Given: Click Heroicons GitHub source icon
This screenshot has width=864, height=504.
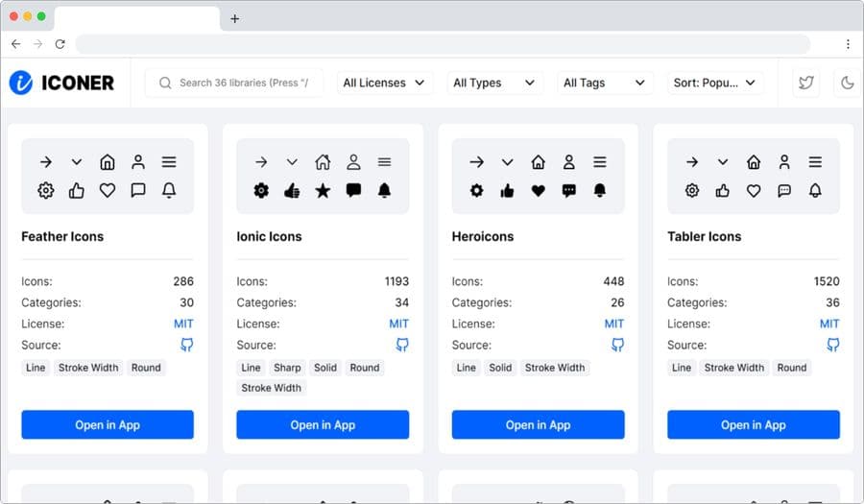Looking at the screenshot, I should click(617, 345).
